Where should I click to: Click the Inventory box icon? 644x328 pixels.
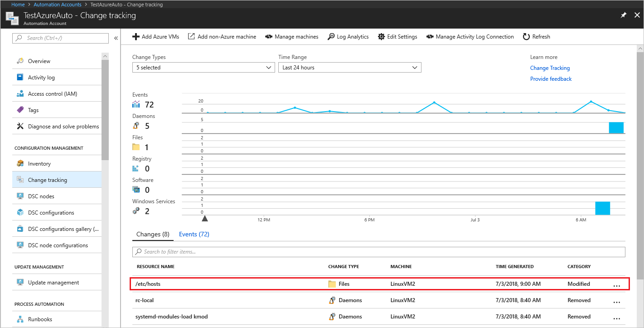click(20, 163)
